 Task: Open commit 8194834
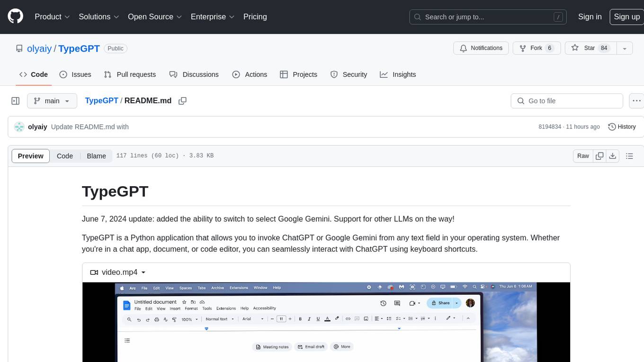pos(549,127)
